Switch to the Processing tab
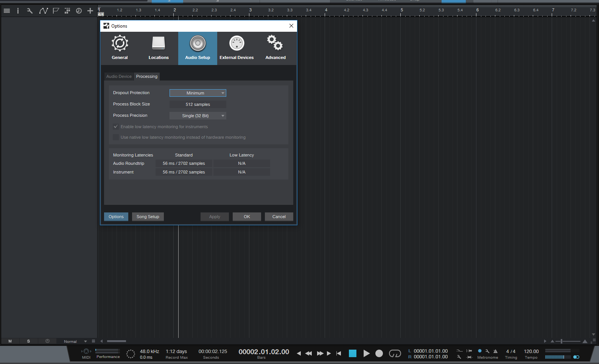Image resolution: width=599 pixels, height=364 pixels. tap(147, 76)
